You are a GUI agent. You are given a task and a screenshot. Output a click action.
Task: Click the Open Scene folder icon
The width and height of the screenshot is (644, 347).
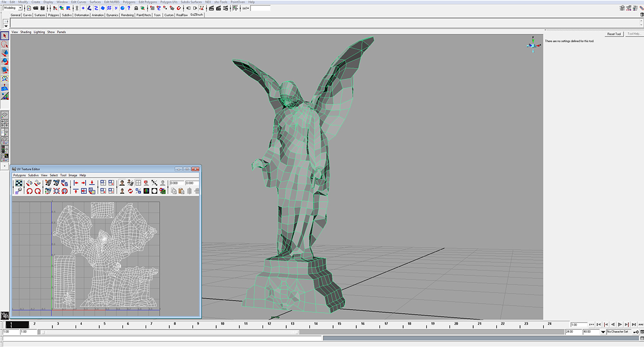pos(36,8)
